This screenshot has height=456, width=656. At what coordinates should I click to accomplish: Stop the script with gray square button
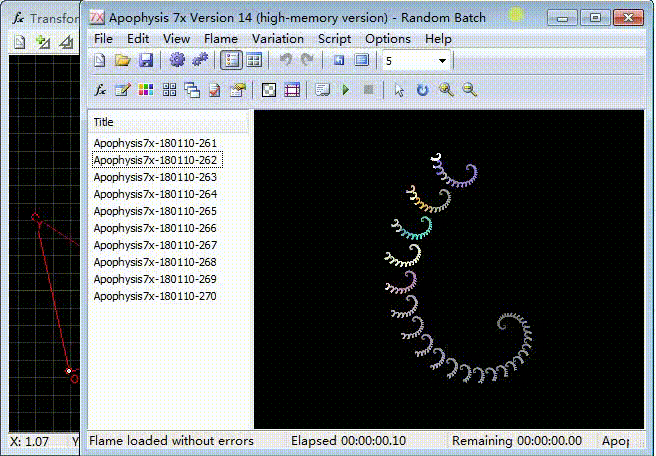point(369,90)
